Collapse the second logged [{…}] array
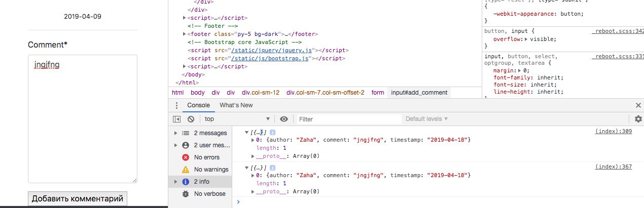The image size is (644, 208). point(246,168)
